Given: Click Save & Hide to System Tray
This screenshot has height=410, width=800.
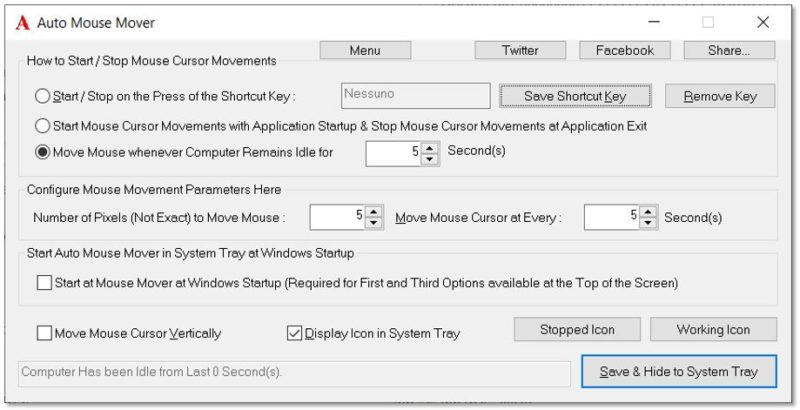Looking at the screenshot, I should click(x=679, y=372).
